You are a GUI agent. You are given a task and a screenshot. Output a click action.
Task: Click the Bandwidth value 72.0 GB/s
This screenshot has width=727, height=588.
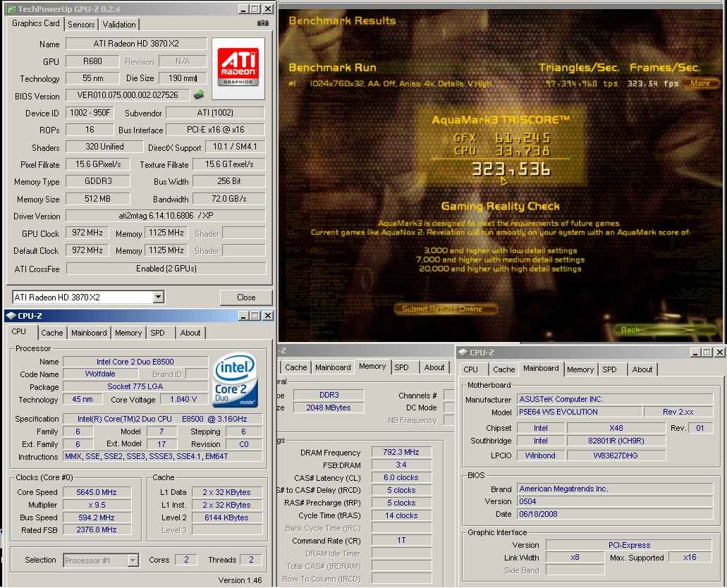[x=229, y=199]
